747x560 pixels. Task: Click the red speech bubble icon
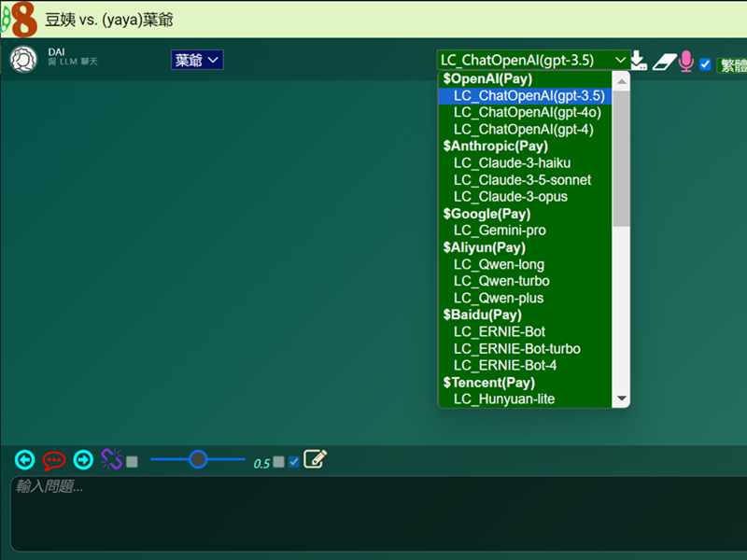pos(54,459)
